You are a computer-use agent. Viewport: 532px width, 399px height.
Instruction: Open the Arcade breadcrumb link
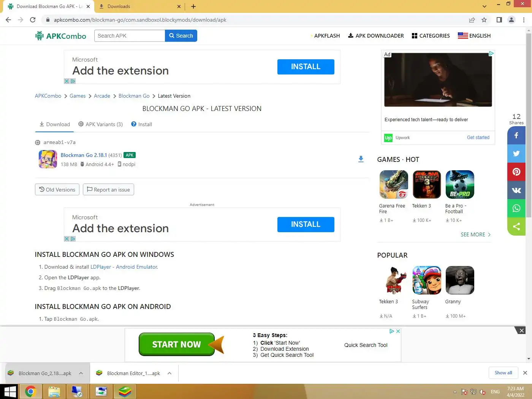(x=102, y=96)
